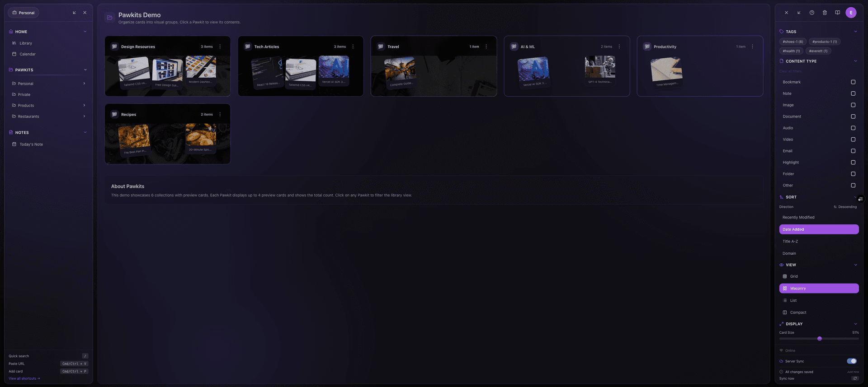The image size is (868, 387).
Task: Collapse the PAWKITS sidebar section
Action: coord(85,70)
